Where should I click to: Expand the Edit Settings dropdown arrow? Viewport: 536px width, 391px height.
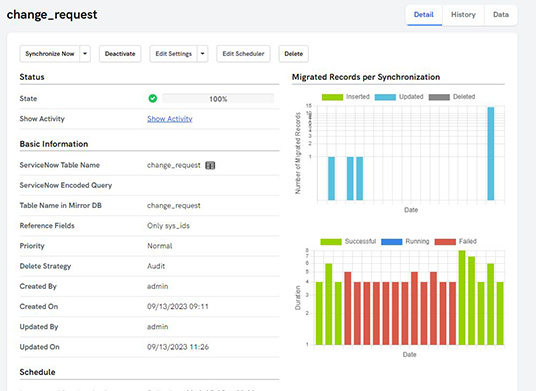[x=203, y=54]
